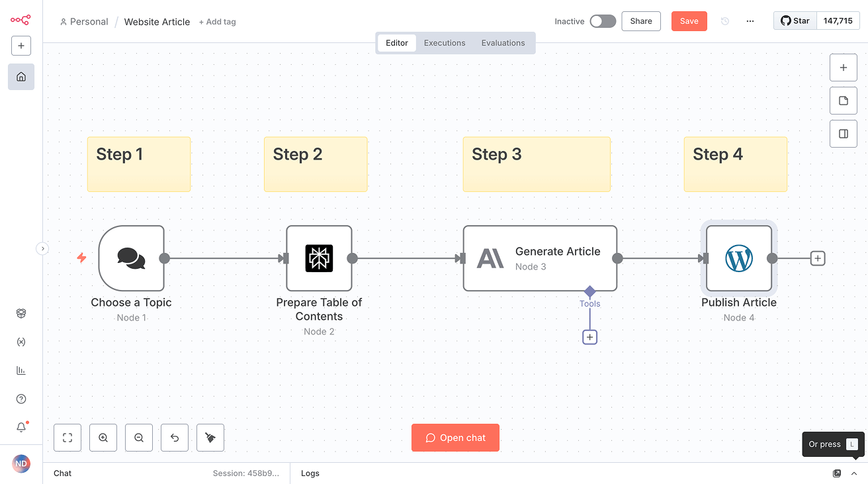868x484 pixels.
Task: Expand the left canvas panel arrow
Action: coord(43,248)
